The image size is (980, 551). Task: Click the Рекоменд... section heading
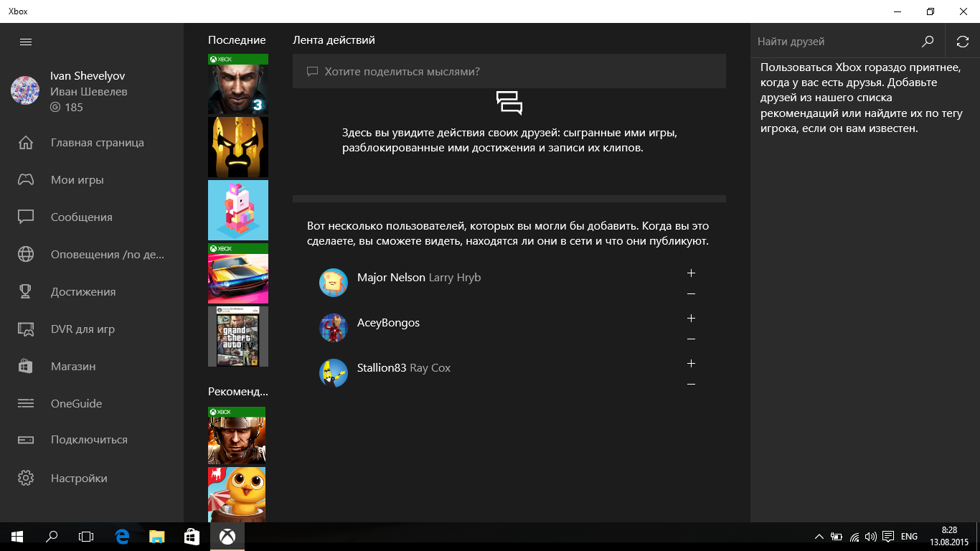click(238, 392)
